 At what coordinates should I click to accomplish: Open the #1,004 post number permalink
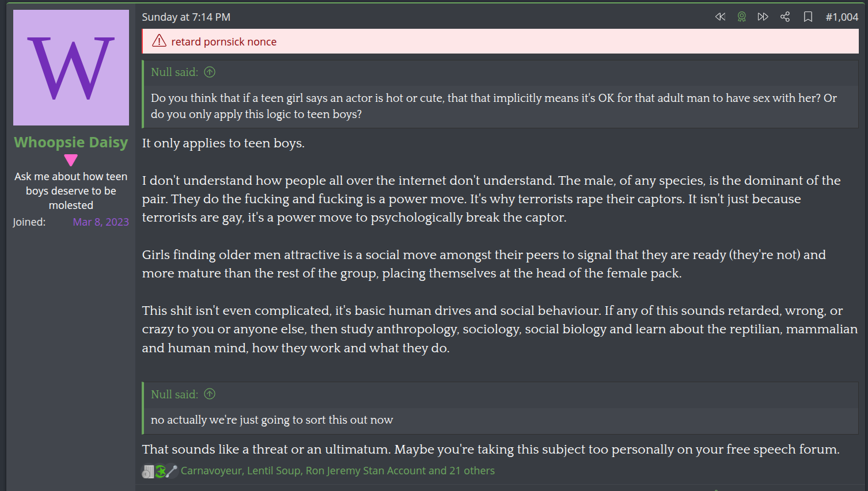click(x=842, y=17)
